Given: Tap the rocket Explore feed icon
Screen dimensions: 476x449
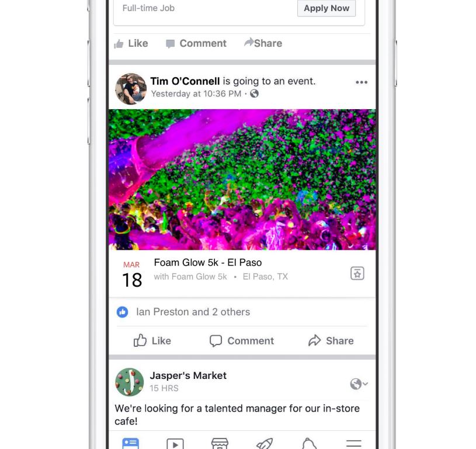Looking at the screenshot, I should tap(265, 443).
